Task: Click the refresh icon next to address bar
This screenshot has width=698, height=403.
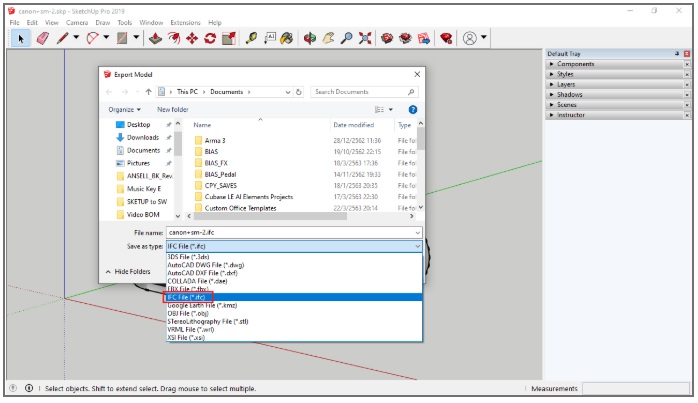Action: coord(299,92)
